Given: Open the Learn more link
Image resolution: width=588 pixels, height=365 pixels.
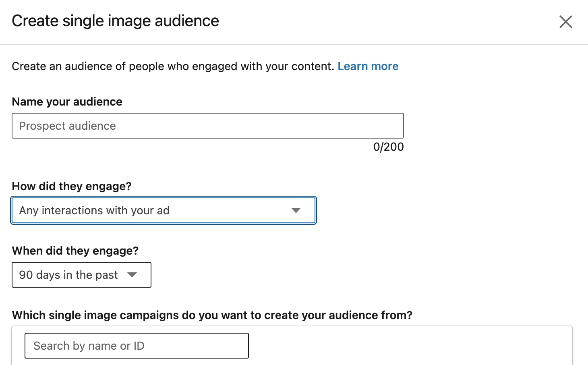Looking at the screenshot, I should click(368, 66).
